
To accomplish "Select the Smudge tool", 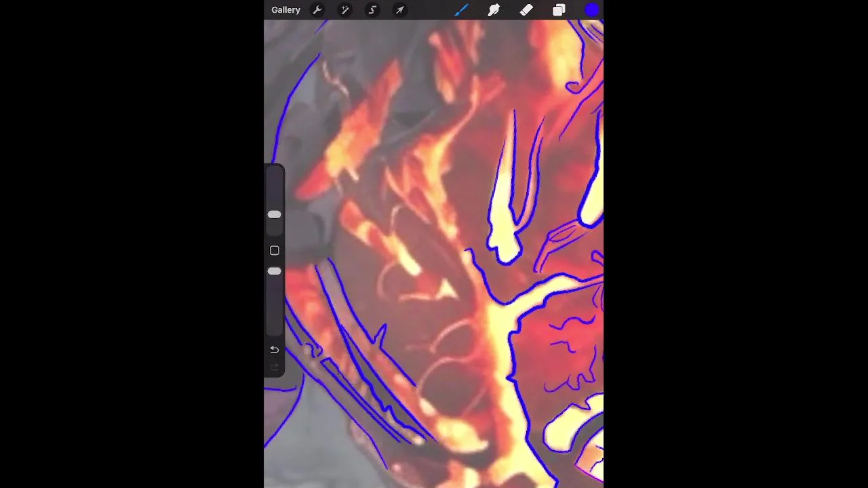I will (x=494, y=10).
